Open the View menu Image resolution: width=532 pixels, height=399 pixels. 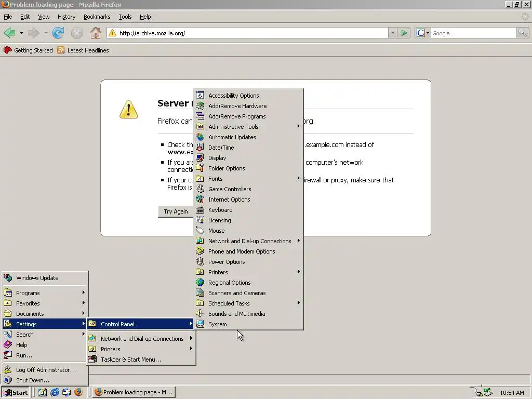pos(44,17)
